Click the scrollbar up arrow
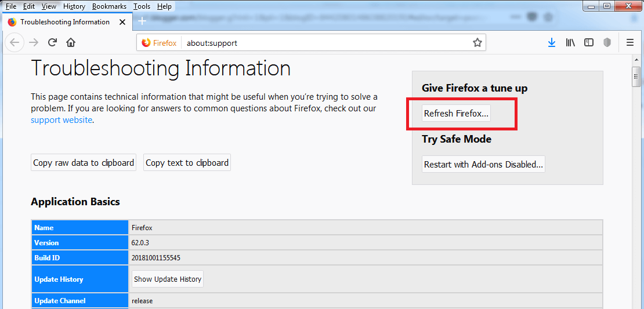Image resolution: width=644 pixels, height=309 pixels. [x=636, y=60]
